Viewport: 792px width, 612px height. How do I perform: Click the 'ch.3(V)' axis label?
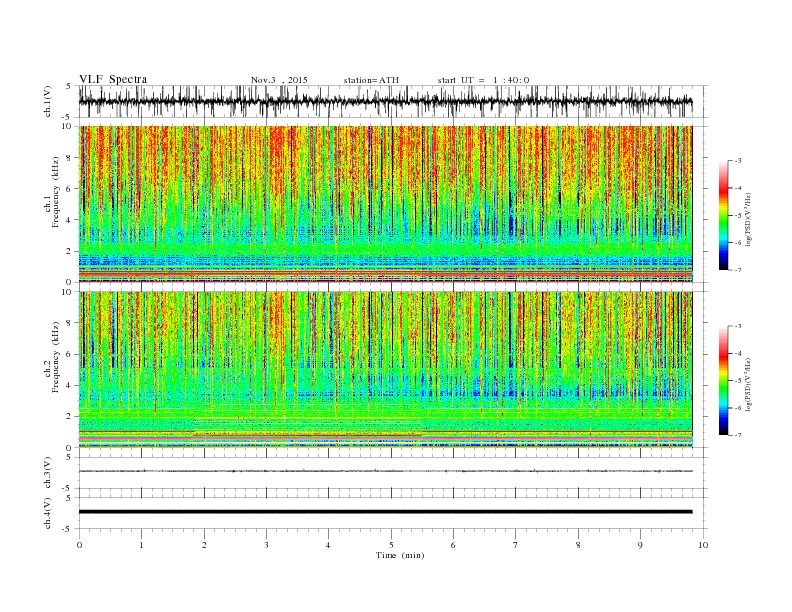tap(48, 473)
